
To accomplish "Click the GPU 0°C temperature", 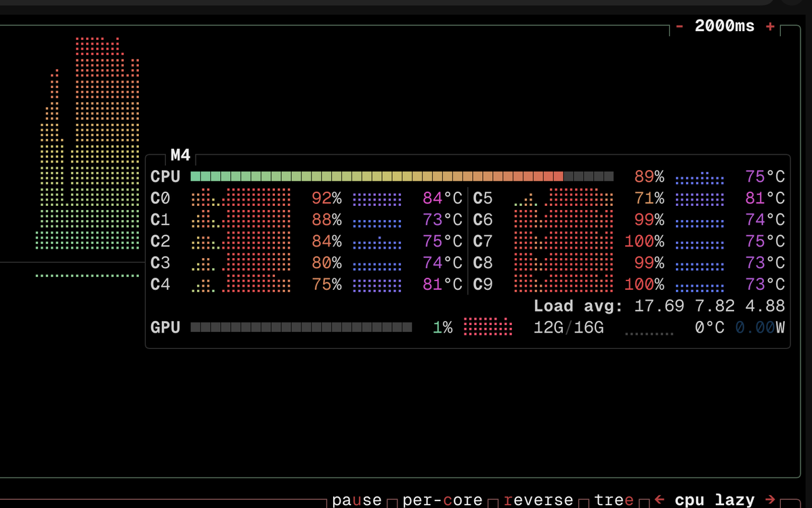I will pyautogui.click(x=710, y=327).
